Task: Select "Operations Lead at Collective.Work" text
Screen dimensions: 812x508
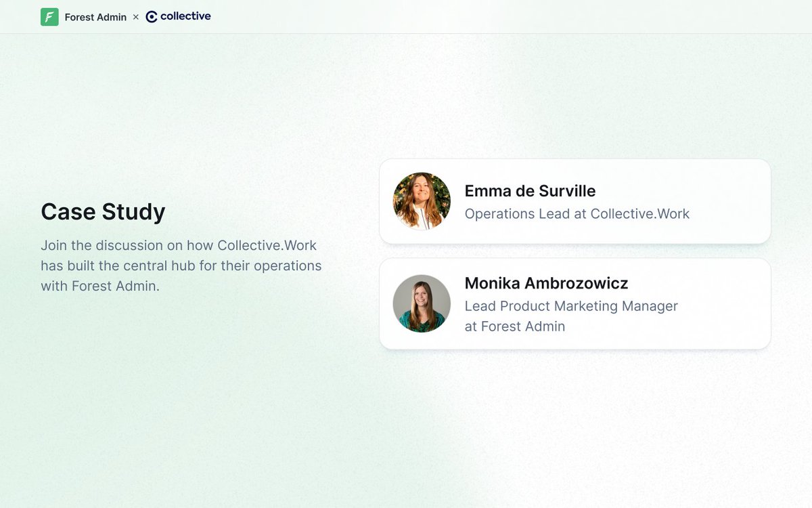Action: pos(577,214)
